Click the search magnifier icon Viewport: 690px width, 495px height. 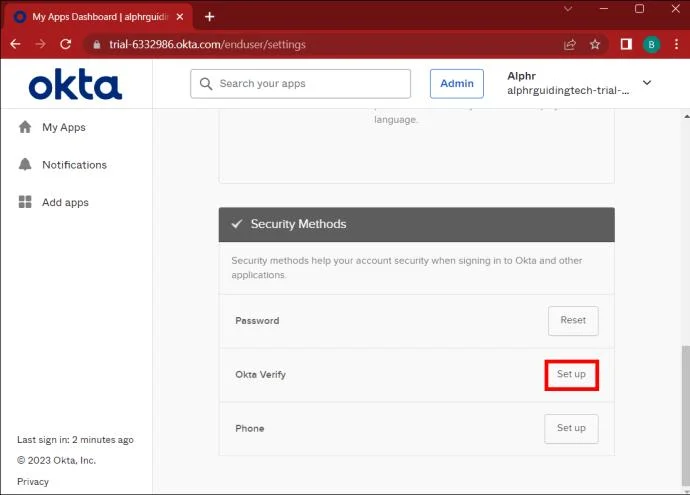pos(206,84)
